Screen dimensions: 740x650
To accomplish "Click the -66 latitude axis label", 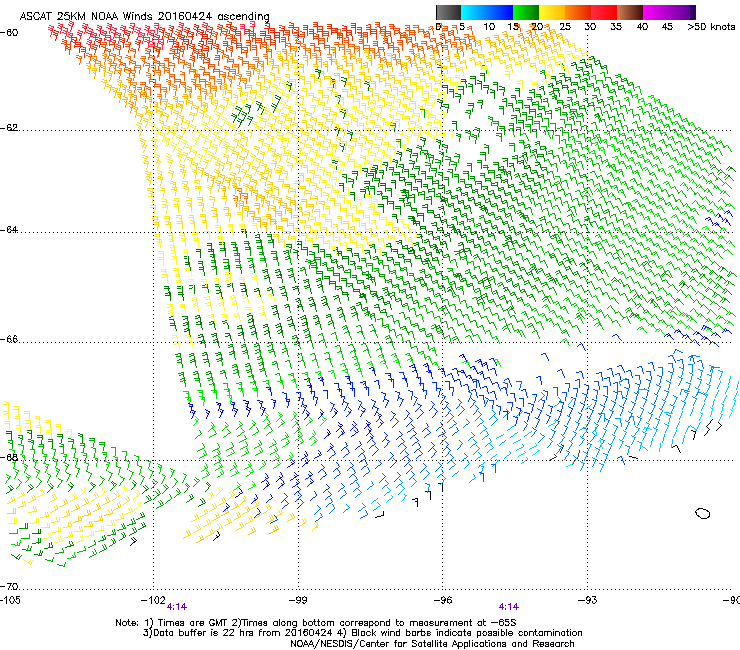I will (x=9, y=340).
